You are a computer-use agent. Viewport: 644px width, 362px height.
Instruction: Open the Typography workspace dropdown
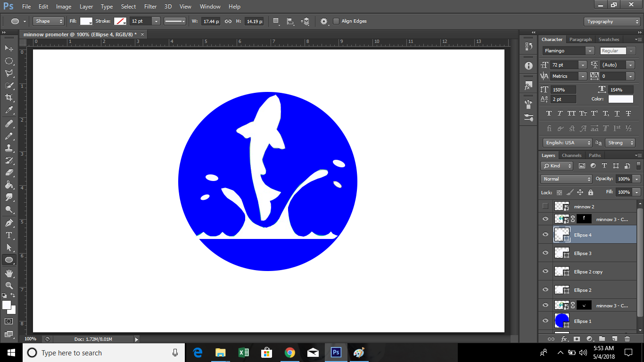pos(612,22)
